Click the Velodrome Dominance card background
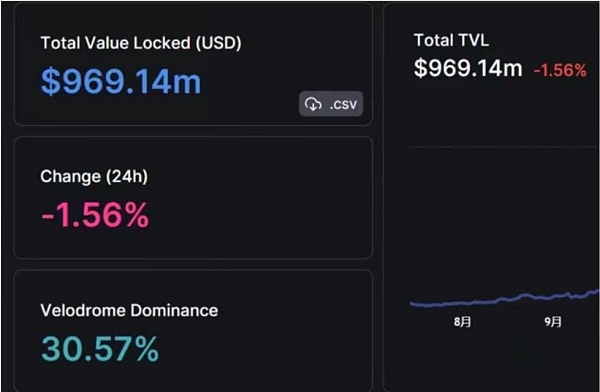Image resolution: width=600 pixels, height=392 pixels. pos(193,332)
